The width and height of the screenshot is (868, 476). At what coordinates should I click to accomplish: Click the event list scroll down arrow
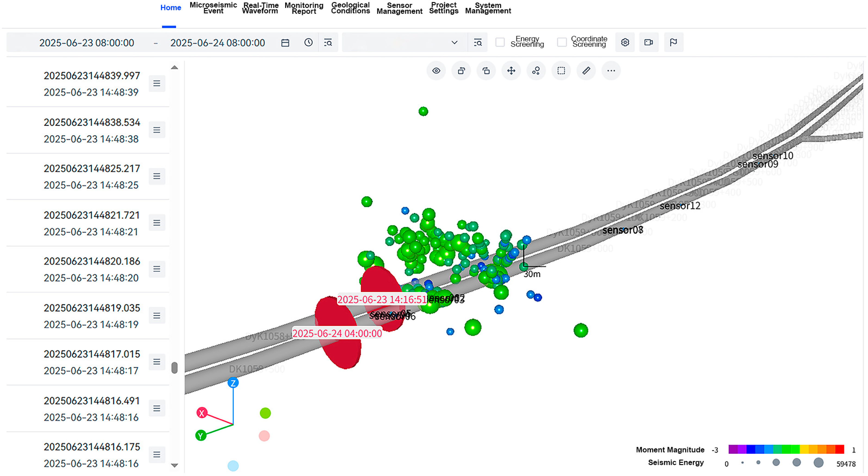pyautogui.click(x=174, y=465)
